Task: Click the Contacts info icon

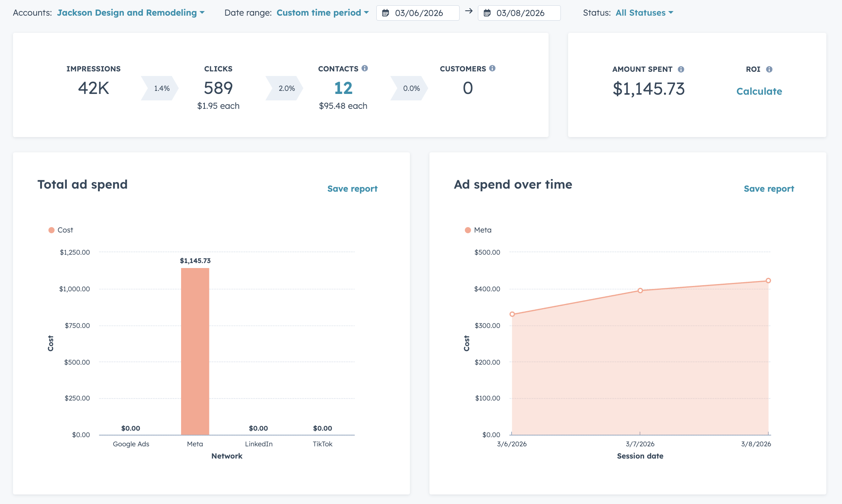Action: click(x=365, y=68)
